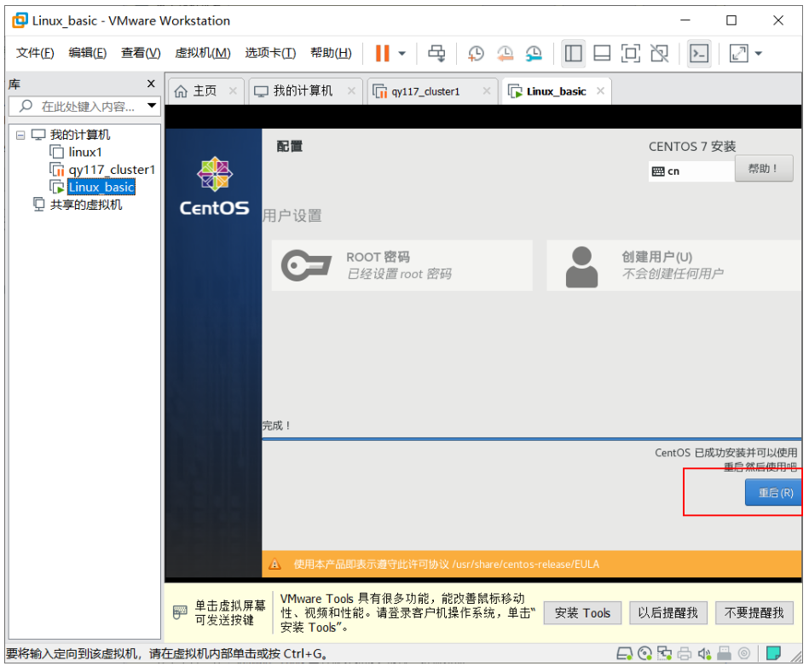
Task: Open the library search dropdown arrow
Action: pyautogui.click(x=152, y=106)
